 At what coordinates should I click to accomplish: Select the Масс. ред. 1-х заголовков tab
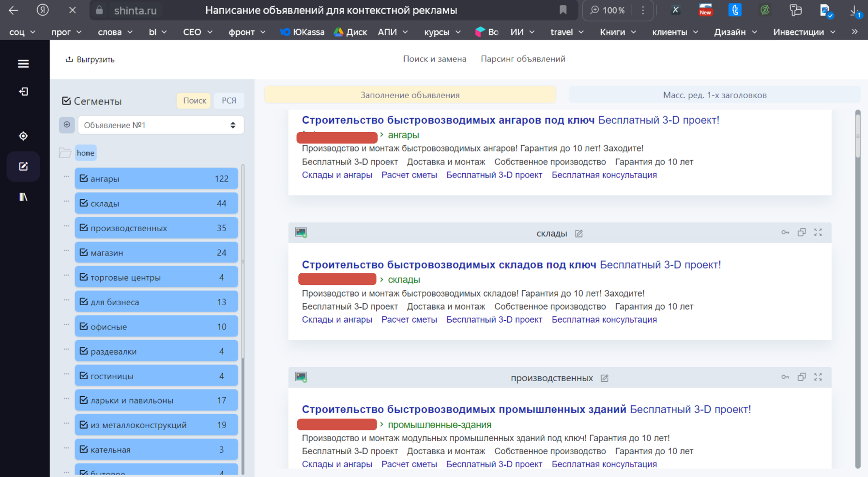715,95
